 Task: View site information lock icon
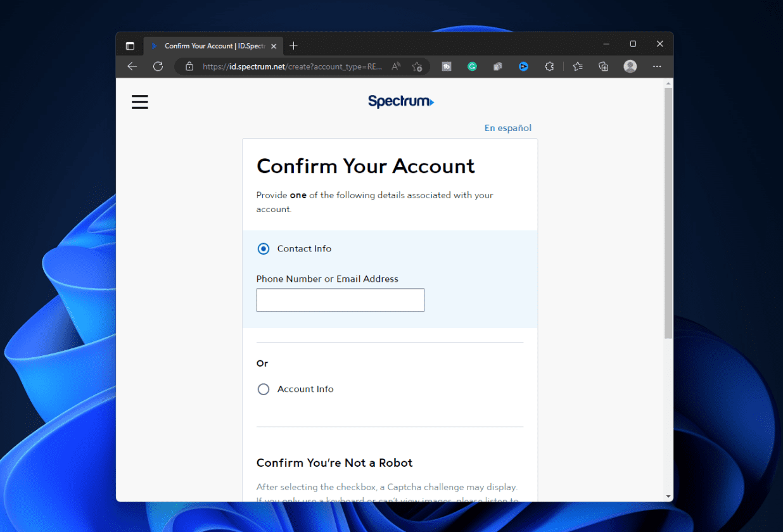tap(189, 66)
